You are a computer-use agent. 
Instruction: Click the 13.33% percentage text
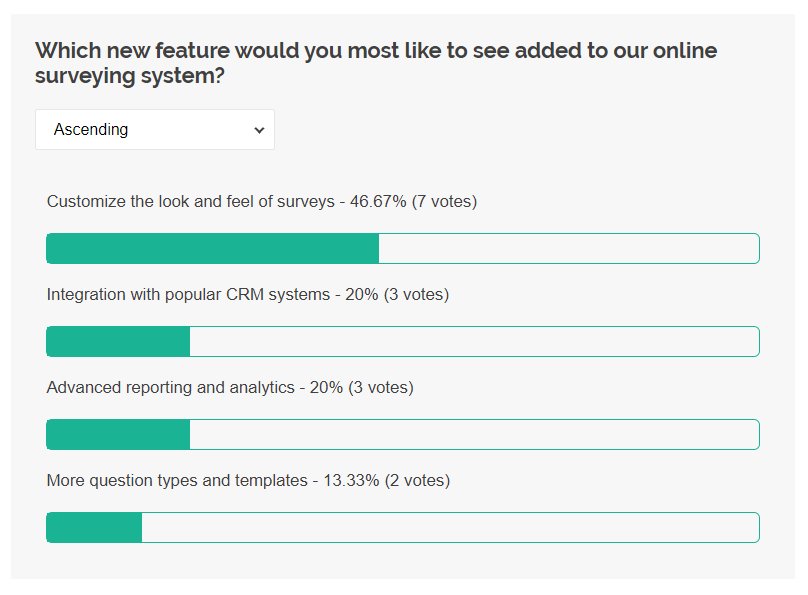coord(350,480)
